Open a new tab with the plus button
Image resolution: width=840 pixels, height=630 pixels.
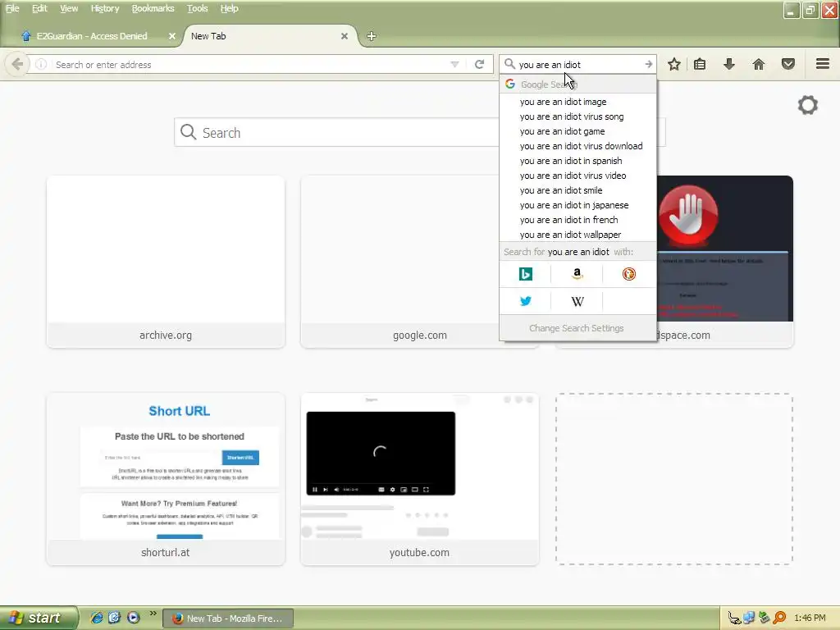point(372,36)
